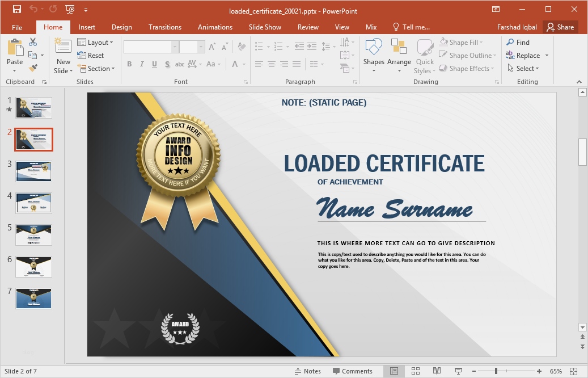
Task: Select the Find icon in Editing group
Action: click(x=519, y=42)
